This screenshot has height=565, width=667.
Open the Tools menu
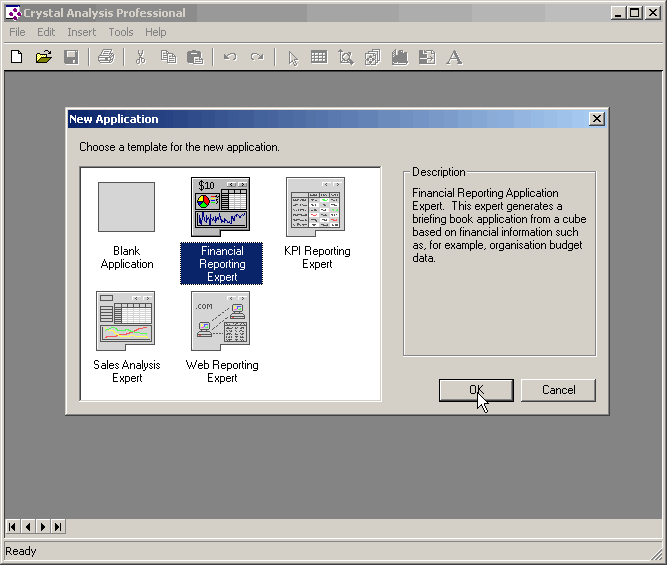pyautogui.click(x=121, y=32)
